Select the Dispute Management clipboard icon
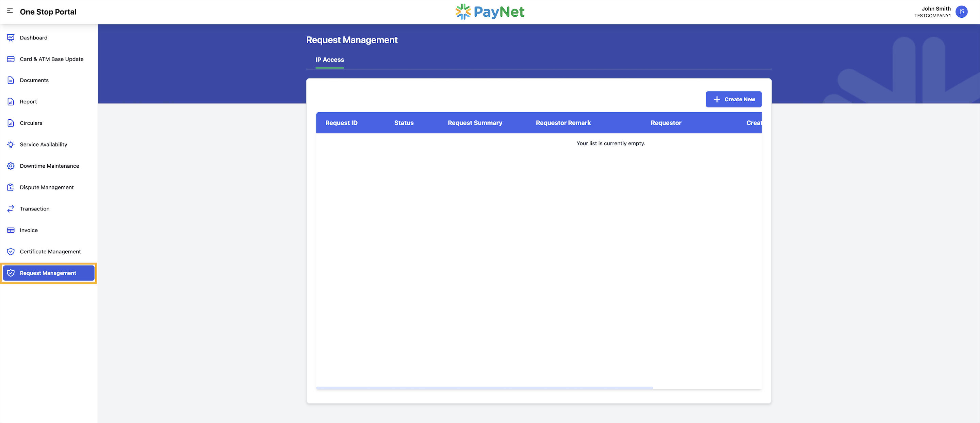Image resolution: width=980 pixels, height=423 pixels. click(x=10, y=187)
